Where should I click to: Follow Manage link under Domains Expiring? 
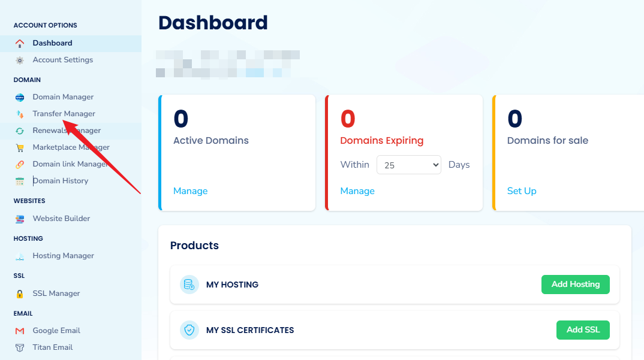pyautogui.click(x=357, y=191)
